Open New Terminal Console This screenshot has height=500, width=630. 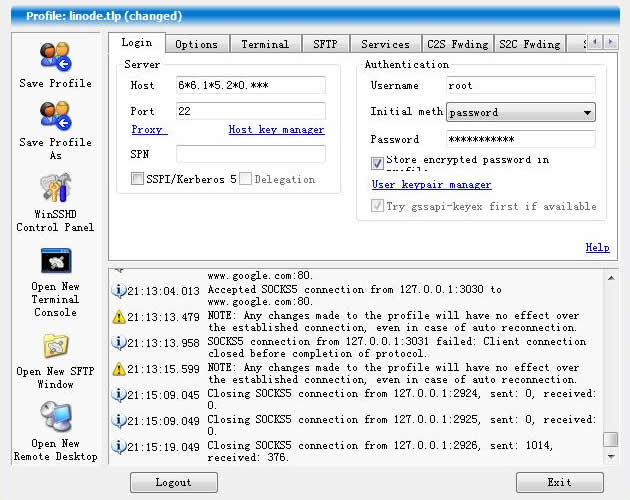coord(55,262)
